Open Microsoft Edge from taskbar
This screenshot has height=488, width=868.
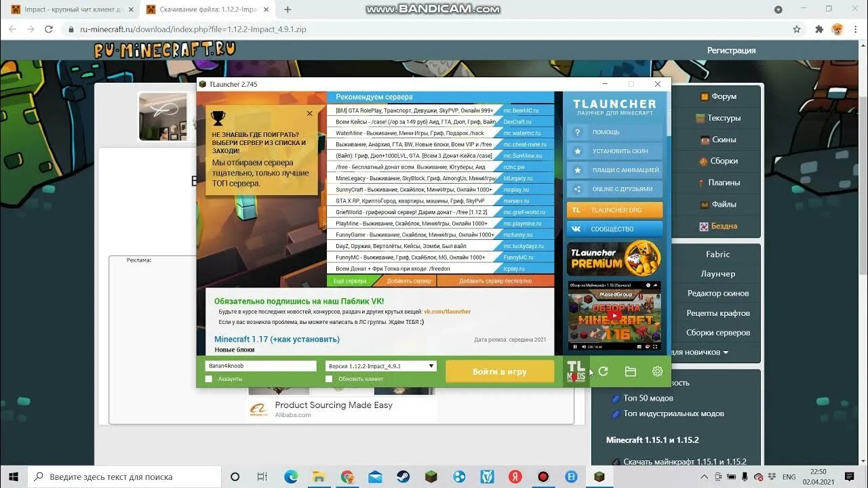291,476
